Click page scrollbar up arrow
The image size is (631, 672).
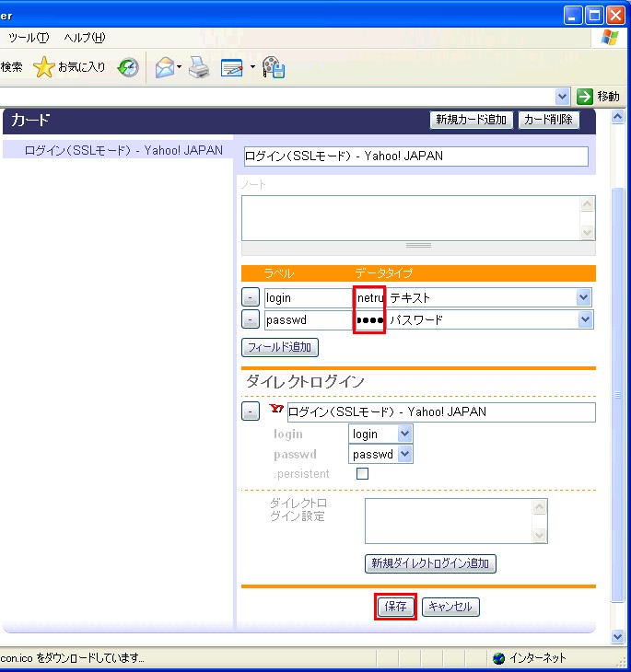[x=618, y=117]
